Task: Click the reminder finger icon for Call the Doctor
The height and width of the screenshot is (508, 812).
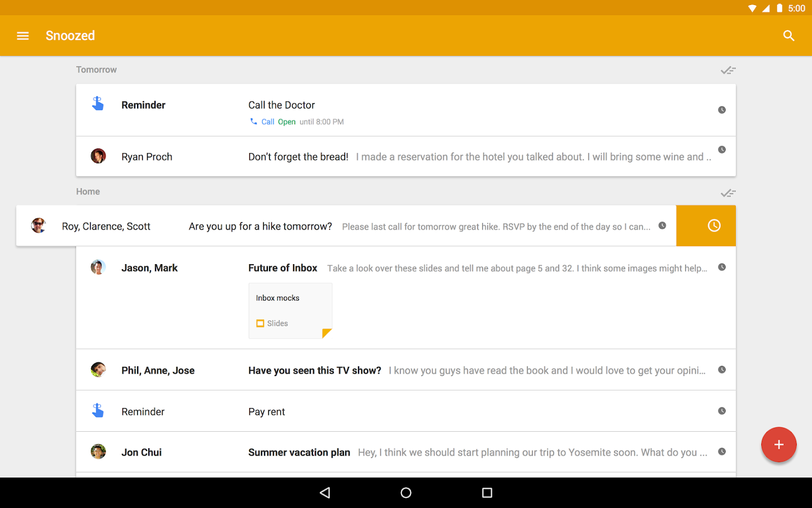Action: [x=98, y=104]
